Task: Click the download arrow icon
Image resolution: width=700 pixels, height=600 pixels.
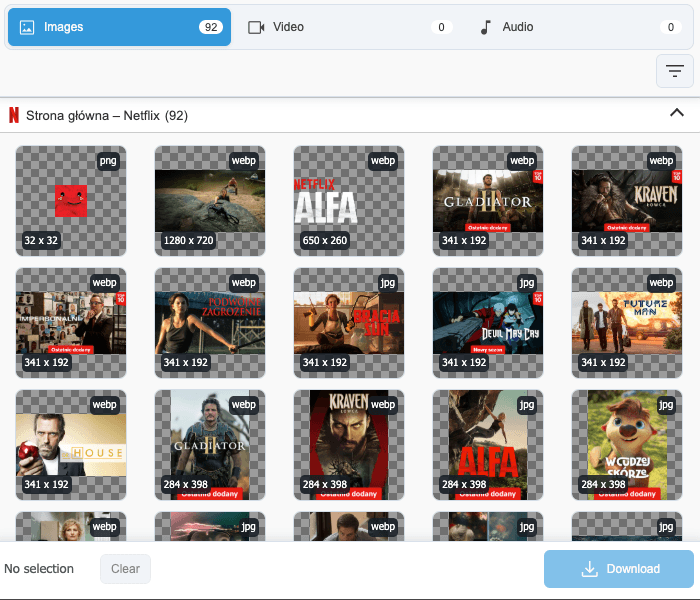Action: [589, 569]
